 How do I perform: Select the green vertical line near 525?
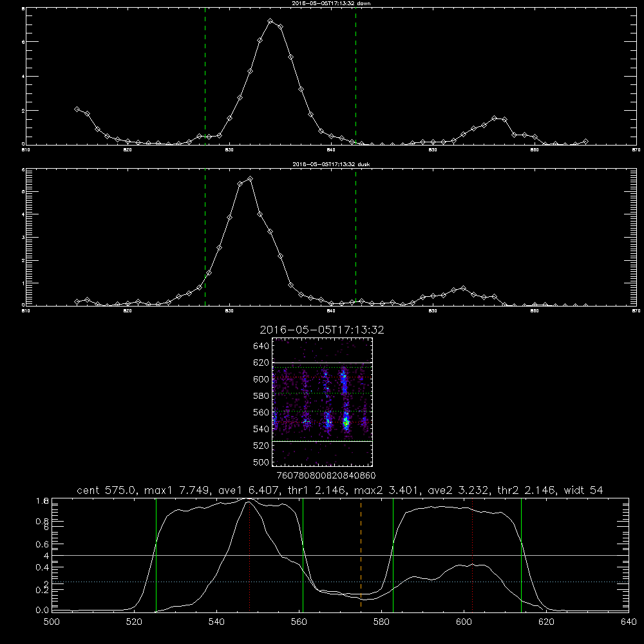[156, 554]
